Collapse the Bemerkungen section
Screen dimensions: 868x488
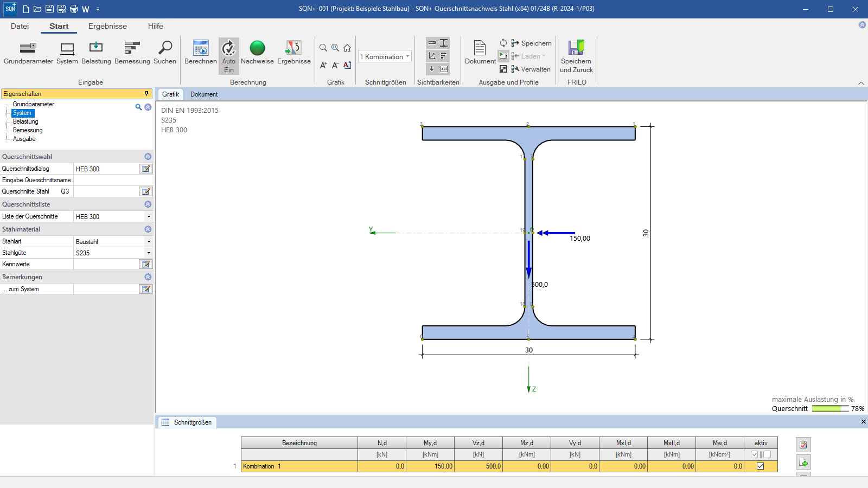click(148, 277)
